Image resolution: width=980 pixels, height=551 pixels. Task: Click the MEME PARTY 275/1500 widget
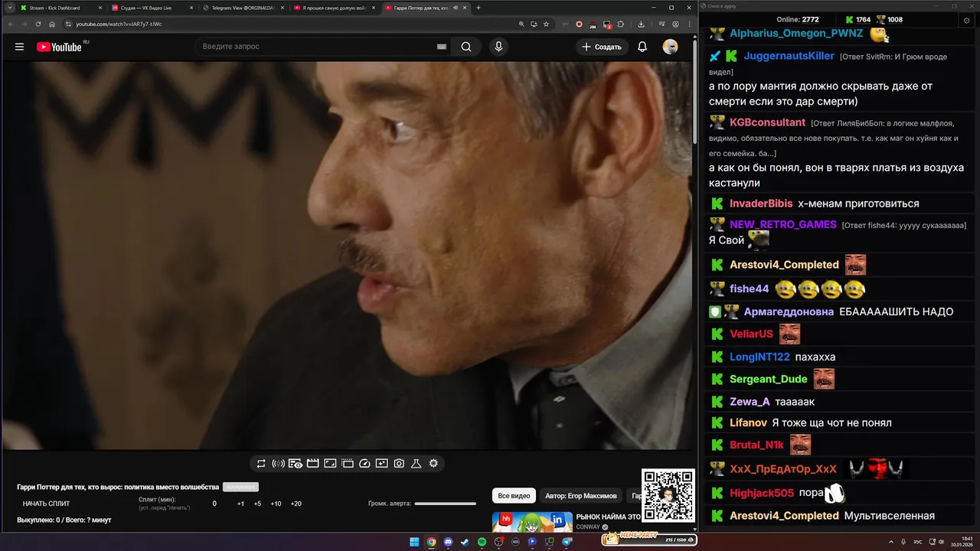coord(649,539)
